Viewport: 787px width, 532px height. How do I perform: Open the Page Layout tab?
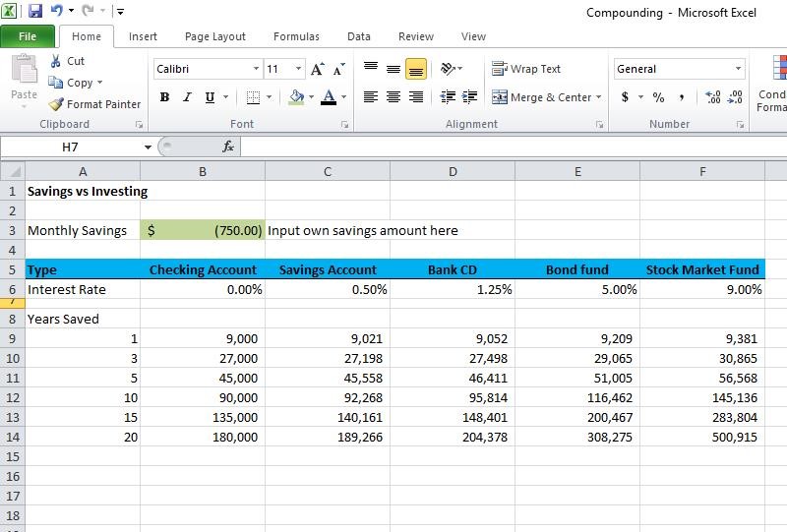(x=215, y=36)
